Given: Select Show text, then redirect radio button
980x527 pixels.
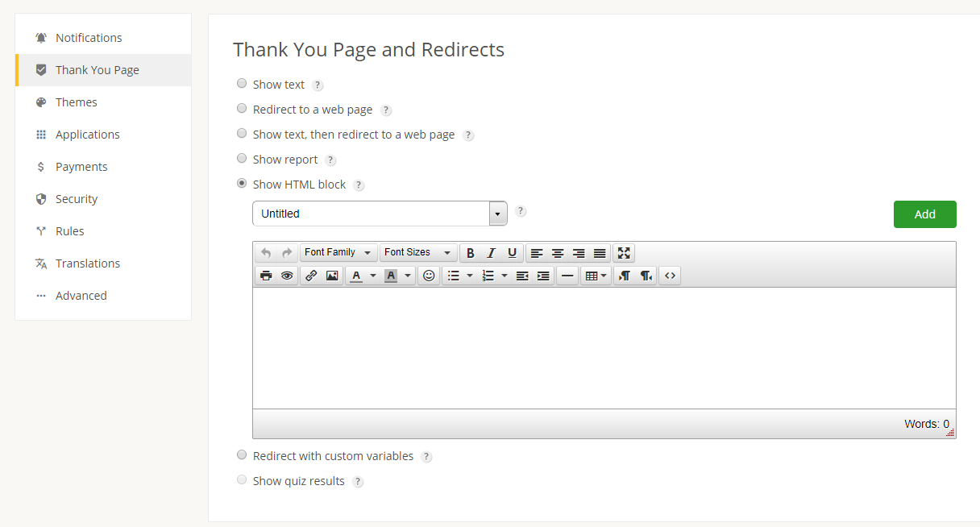Looking at the screenshot, I should (242, 133).
